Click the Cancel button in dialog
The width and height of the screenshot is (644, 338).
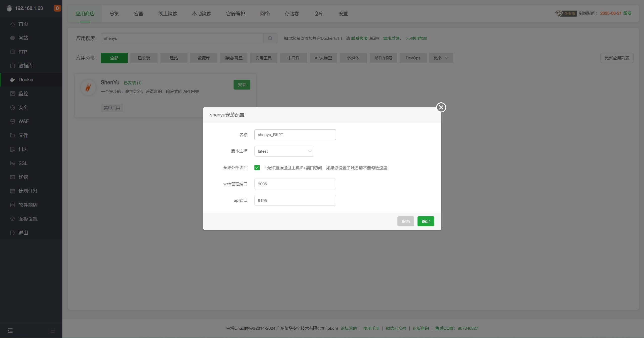pyautogui.click(x=405, y=221)
